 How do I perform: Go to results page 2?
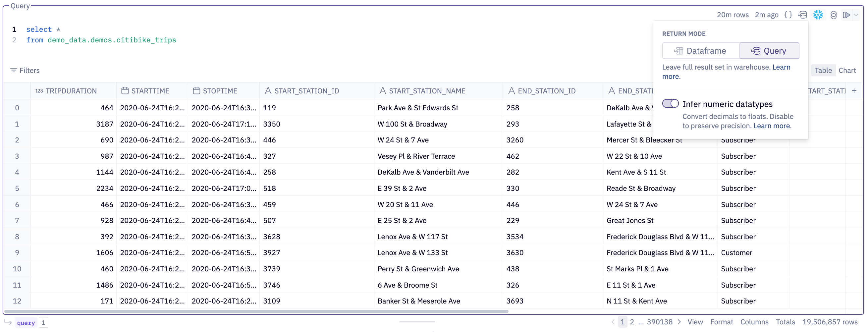coord(632,322)
